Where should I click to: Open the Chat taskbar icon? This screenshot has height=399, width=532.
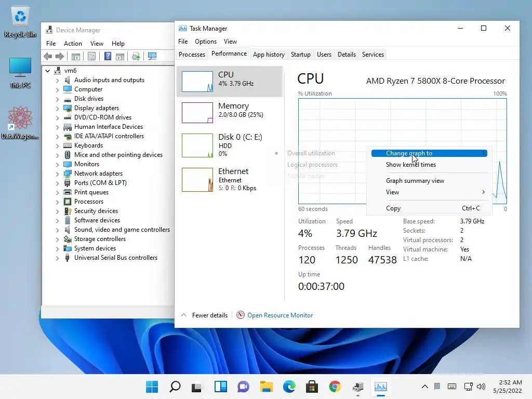[x=243, y=387]
